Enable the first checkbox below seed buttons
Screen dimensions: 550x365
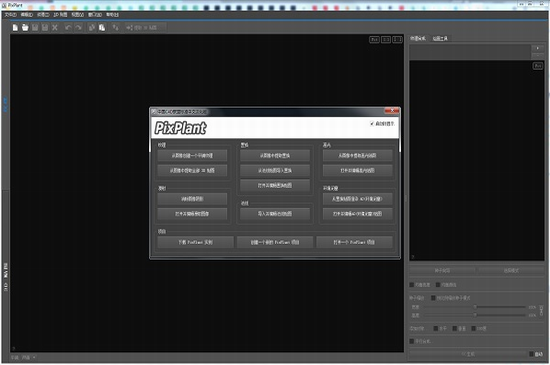pyautogui.click(x=412, y=285)
